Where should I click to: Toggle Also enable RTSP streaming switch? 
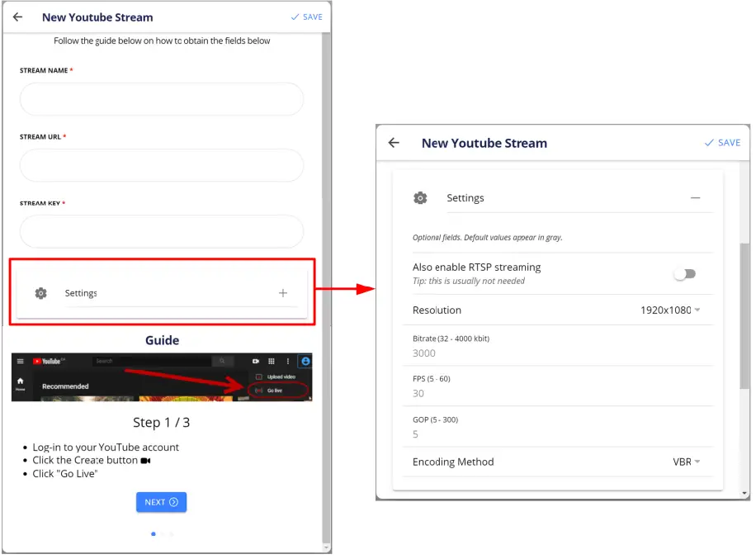pyautogui.click(x=685, y=274)
